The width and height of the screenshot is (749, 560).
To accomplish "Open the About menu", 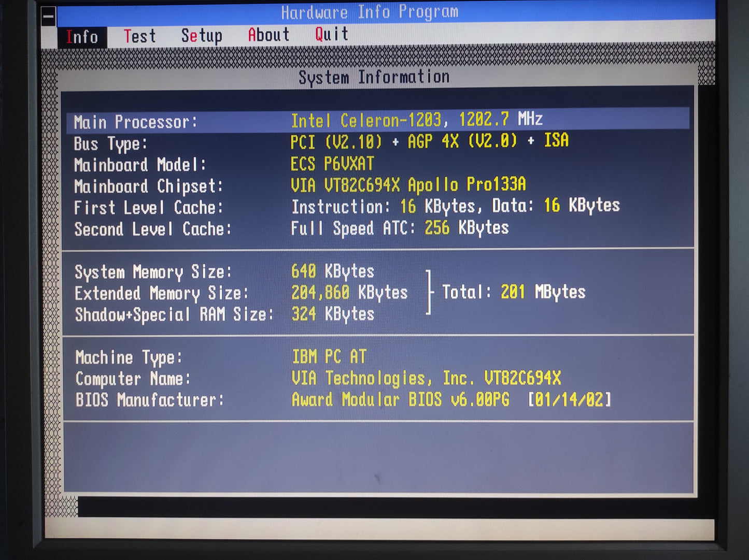I will [268, 35].
